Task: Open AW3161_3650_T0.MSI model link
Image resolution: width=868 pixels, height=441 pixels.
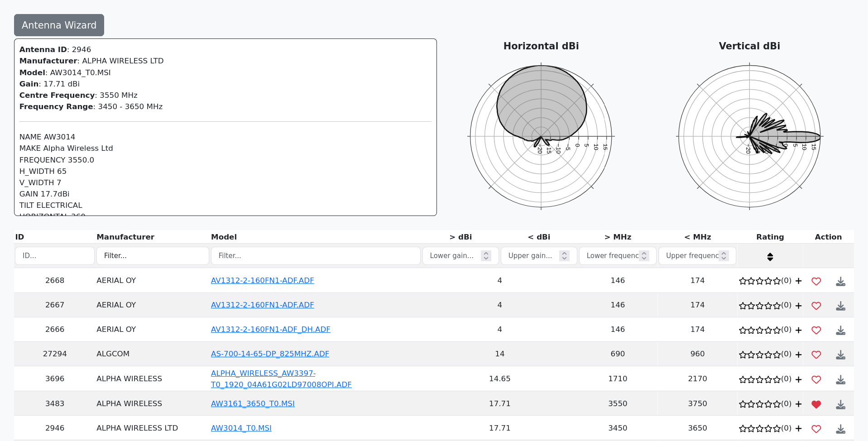Action: point(253,403)
